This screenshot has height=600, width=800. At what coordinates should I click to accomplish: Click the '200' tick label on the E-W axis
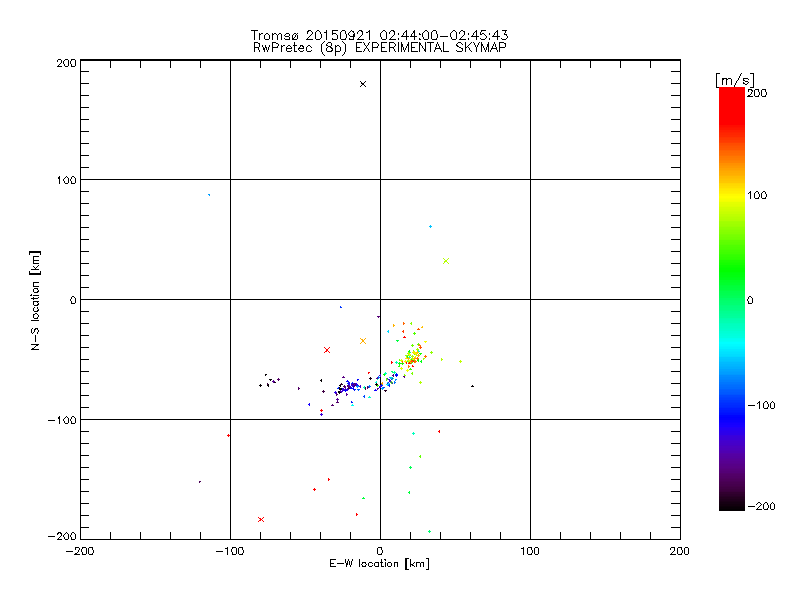click(680, 551)
